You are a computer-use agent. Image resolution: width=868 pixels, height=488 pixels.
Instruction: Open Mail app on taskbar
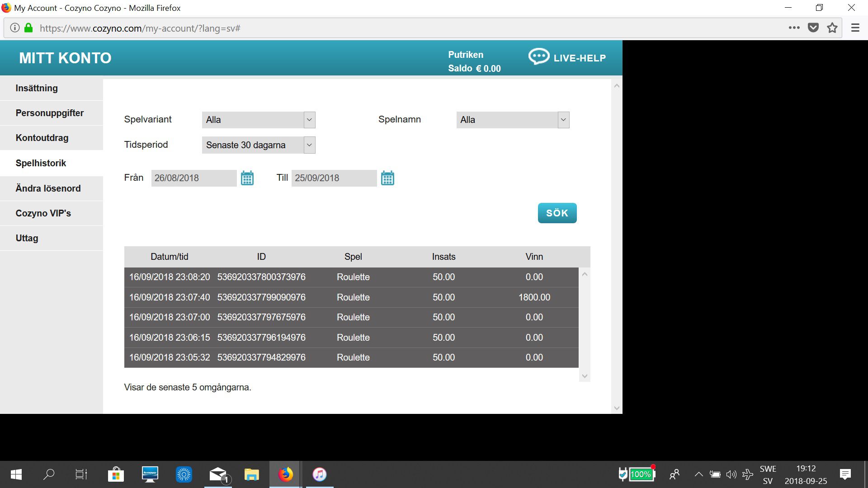point(219,475)
